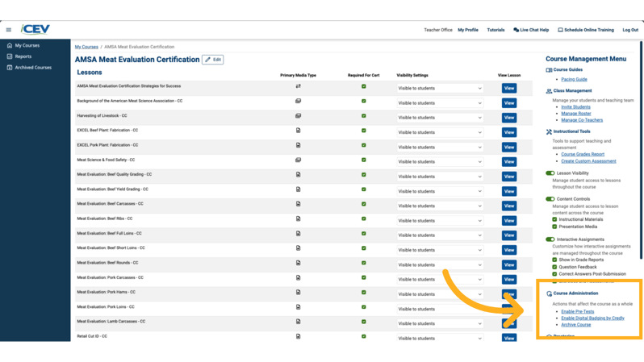
Task: Click Log Out in top navigation
Action: coord(630,30)
